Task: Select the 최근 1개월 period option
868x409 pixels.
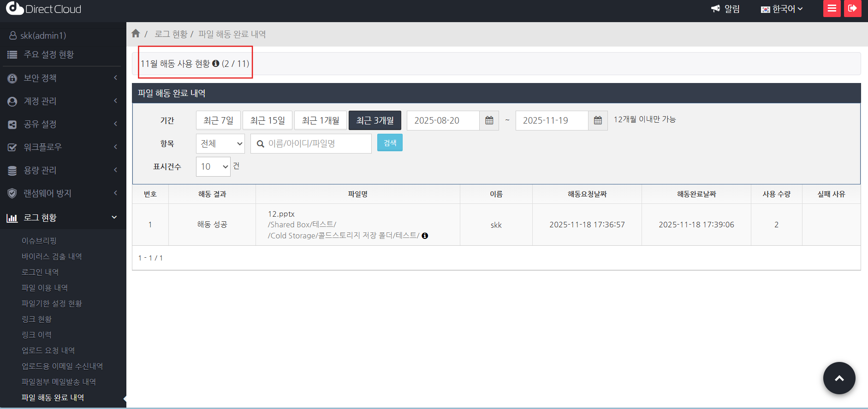Action: [321, 121]
